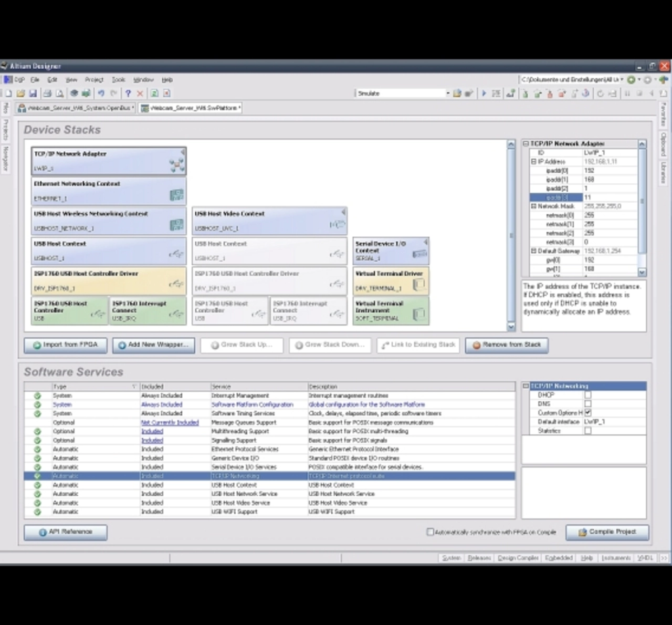The height and width of the screenshot is (625, 672).
Task: Enable the DHCP checkbox
Action: click(587, 395)
